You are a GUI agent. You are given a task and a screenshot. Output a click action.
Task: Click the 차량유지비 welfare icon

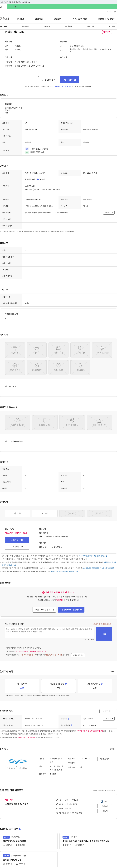point(58,350)
